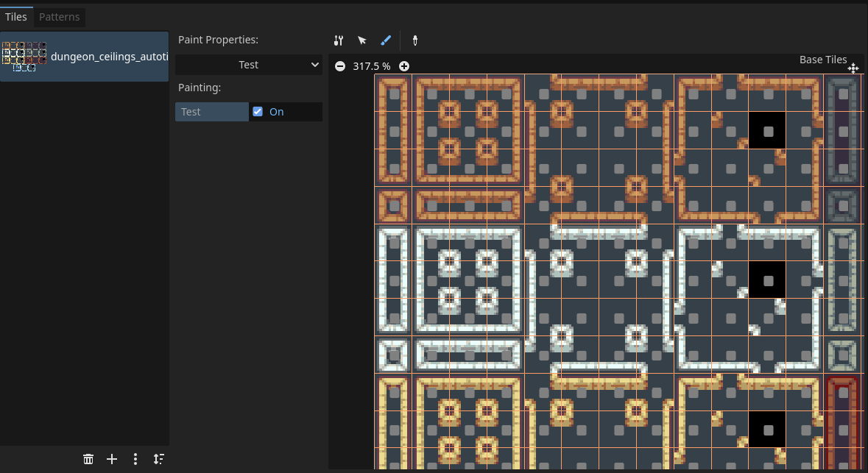868x473 pixels.
Task: Select the dungeon_ceilings_autotile source thumbnail
Action: (x=24, y=56)
